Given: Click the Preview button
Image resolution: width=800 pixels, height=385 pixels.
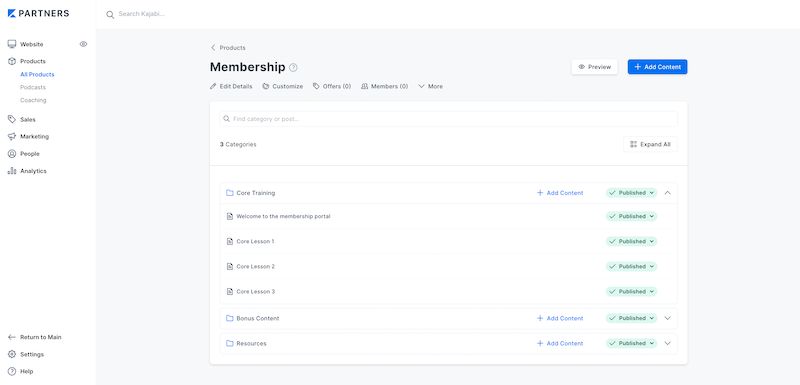Looking at the screenshot, I should (594, 67).
